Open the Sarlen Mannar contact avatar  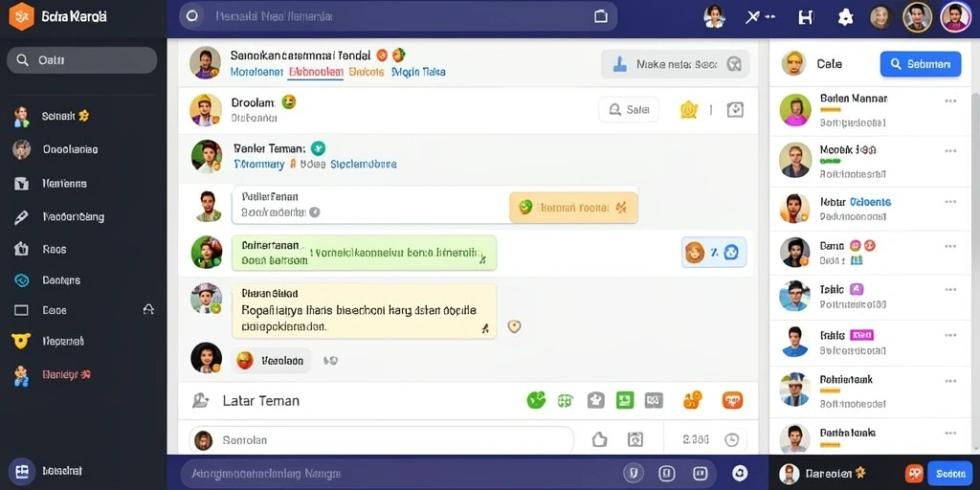tap(795, 110)
